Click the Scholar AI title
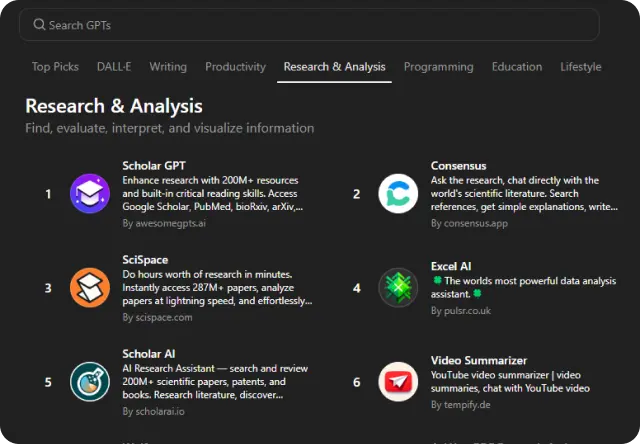 (149, 354)
